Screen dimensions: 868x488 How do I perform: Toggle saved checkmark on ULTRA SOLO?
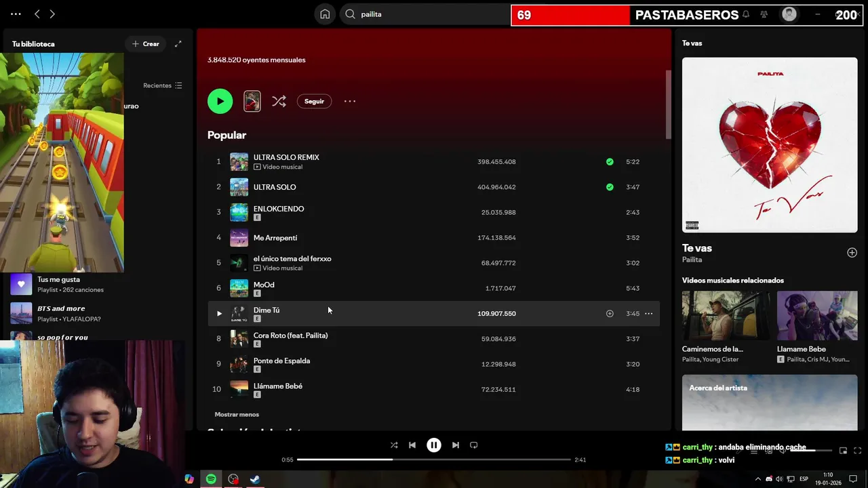pyautogui.click(x=610, y=187)
